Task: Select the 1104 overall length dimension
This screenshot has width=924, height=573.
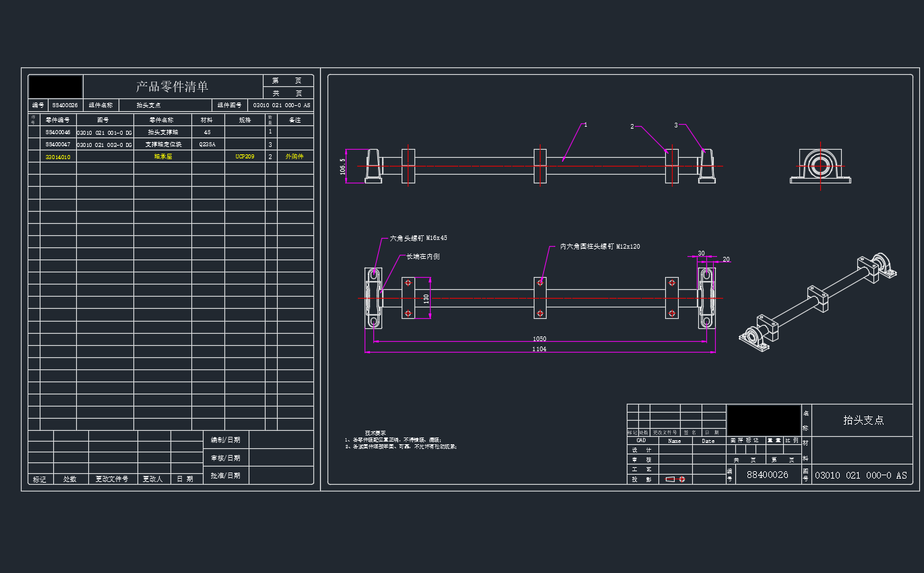Action: click(x=539, y=349)
